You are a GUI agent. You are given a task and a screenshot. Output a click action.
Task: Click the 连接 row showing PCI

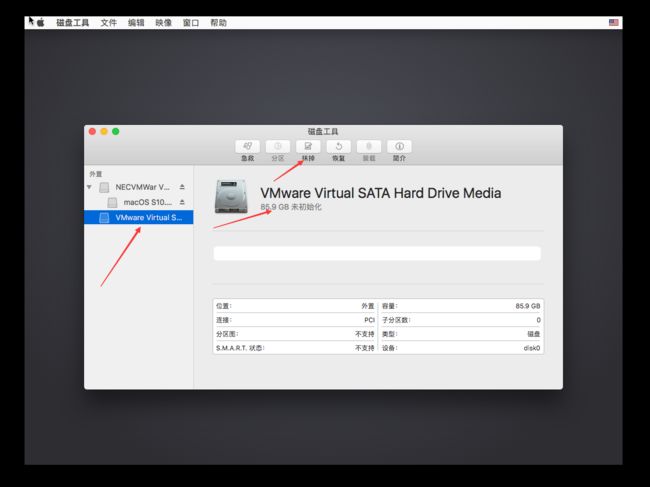point(295,320)
